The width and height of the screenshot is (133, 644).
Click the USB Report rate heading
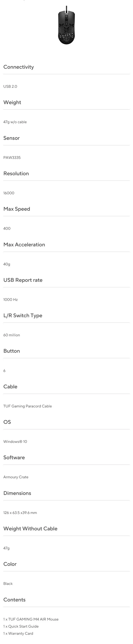tap(23, 280)
